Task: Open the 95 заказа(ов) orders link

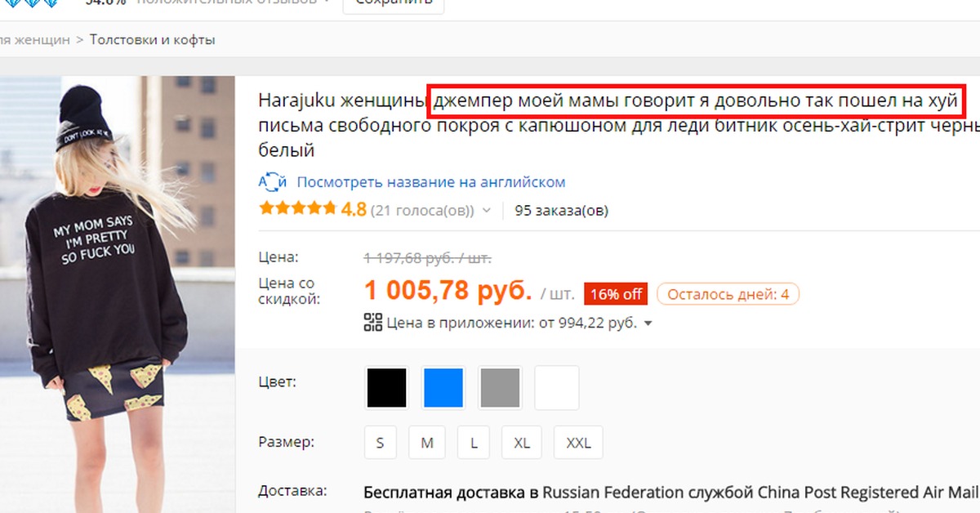Action: coord(561,210)
